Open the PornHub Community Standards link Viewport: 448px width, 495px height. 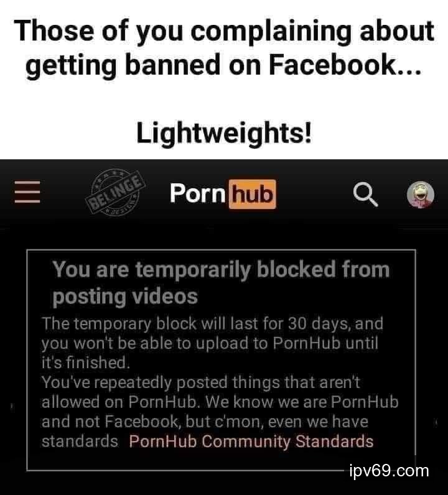tap(251, 441)
